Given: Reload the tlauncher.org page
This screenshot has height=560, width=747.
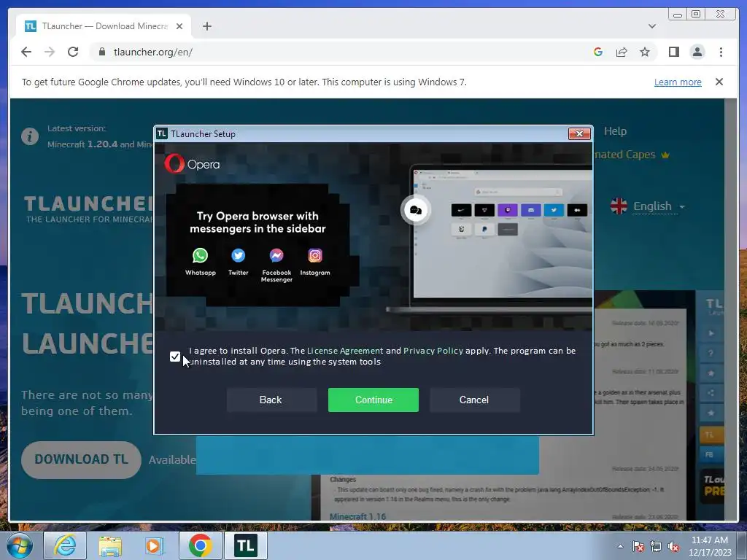Looking at the screenshot, I should [73, 52].
